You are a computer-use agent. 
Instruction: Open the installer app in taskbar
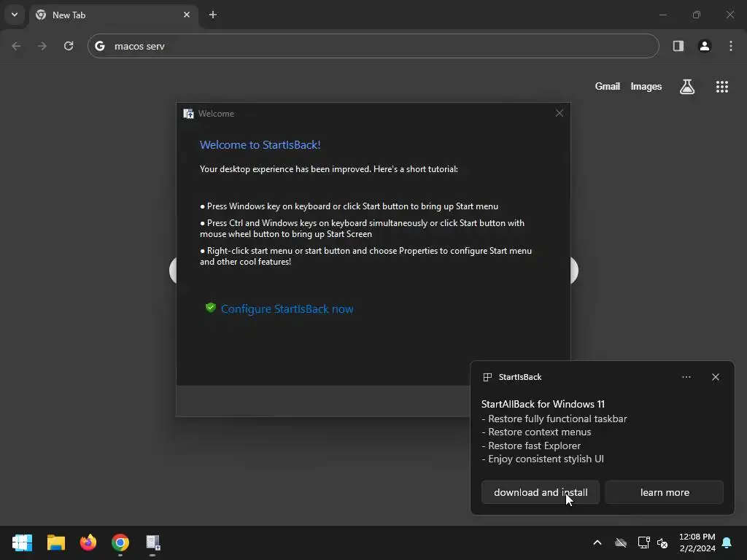tap(153, 542)
